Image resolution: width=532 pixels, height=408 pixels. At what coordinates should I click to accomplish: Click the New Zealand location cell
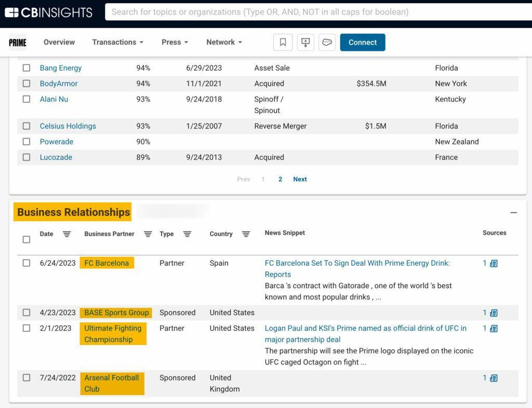[457, 142]
